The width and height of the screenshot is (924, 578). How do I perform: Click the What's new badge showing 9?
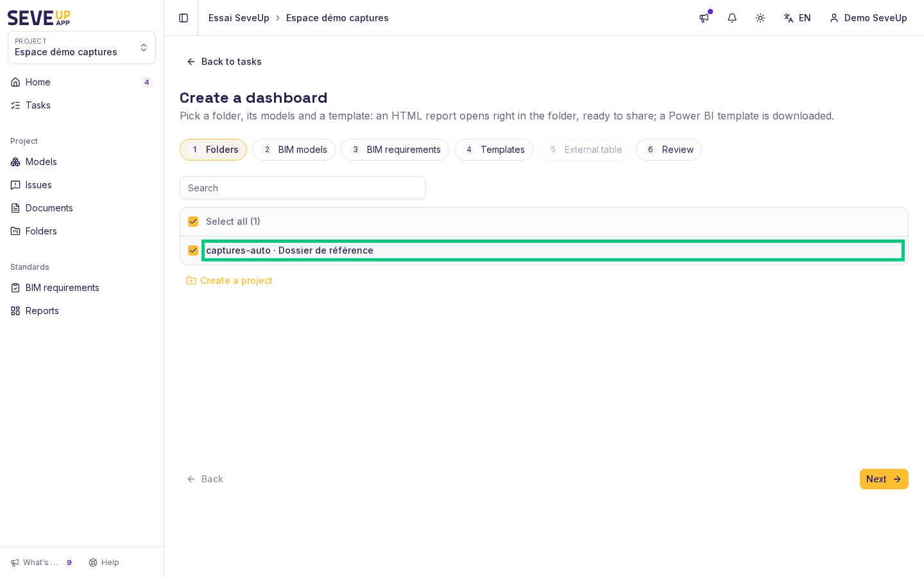coord(69,563)
